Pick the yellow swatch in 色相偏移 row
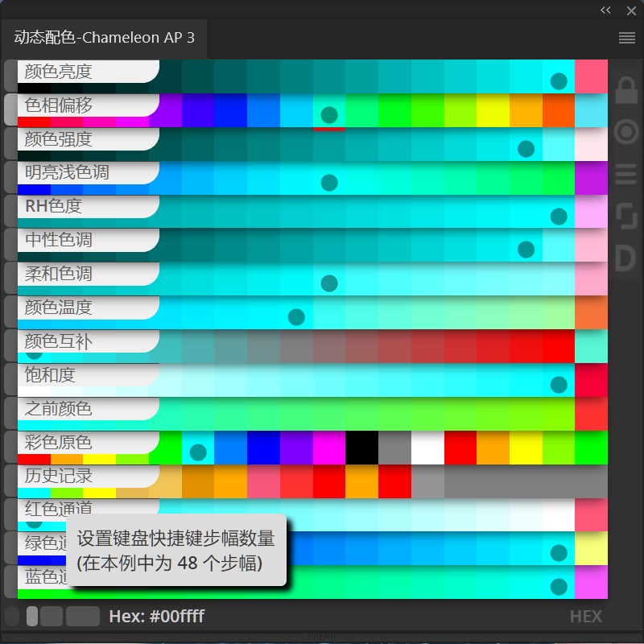Viewport: 644px width, 644px height. pos(493,110)
